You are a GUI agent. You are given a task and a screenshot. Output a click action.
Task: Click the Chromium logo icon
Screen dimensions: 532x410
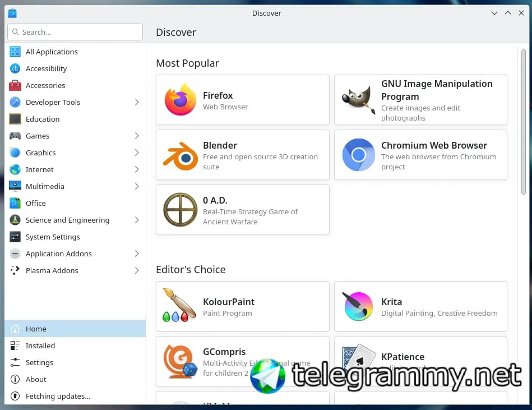(x=359, y=155)
